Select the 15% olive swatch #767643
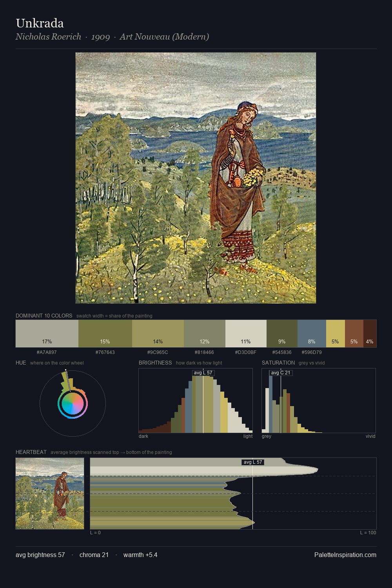The height and width of the screenshot is (588, 392). (105, 334)
